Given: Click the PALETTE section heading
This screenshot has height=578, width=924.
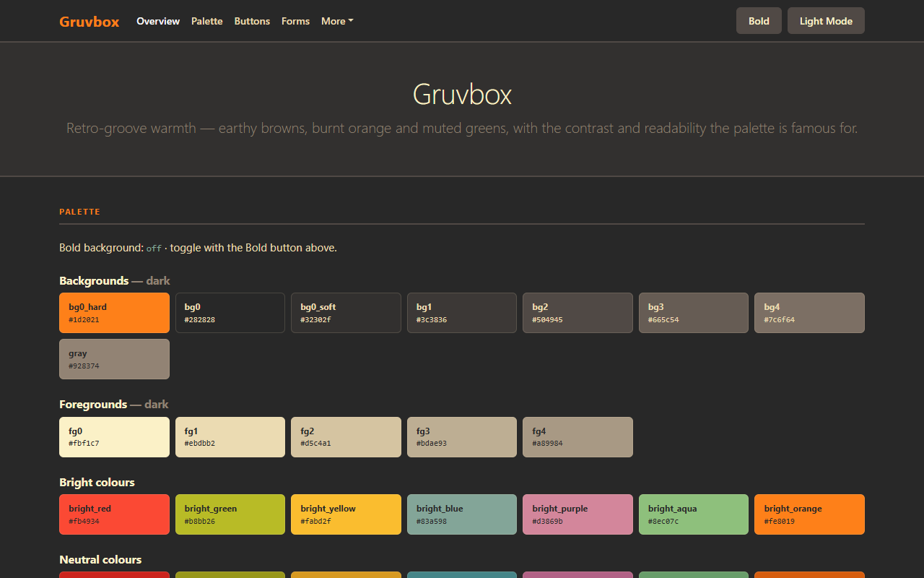Looking at the screenshot, I should 79,212.
